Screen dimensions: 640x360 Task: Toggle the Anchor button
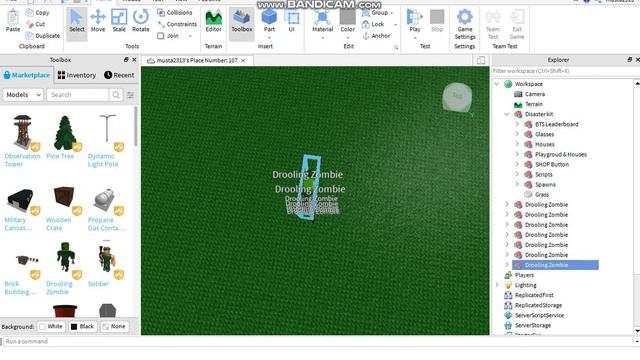[x=376, y=36]
